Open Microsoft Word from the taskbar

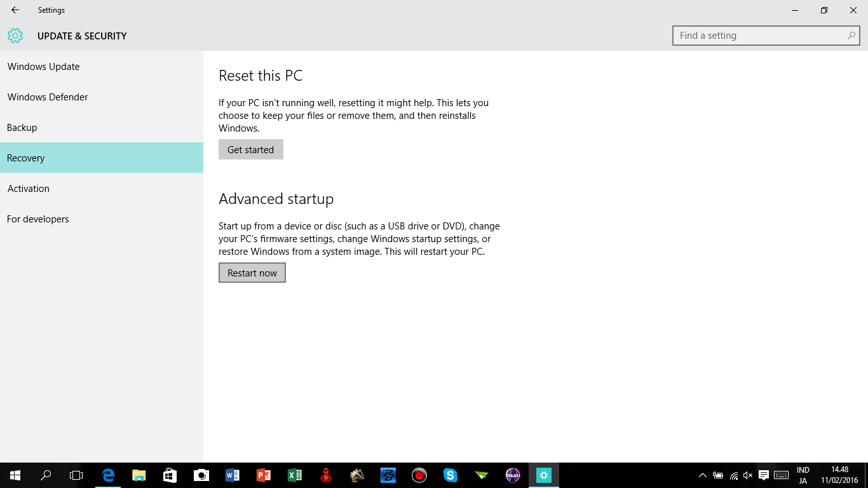click(233, 475)
